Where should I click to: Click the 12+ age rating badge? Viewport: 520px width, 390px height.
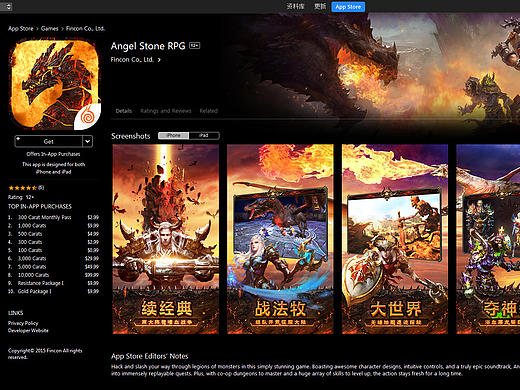click(x=194, y=45)
